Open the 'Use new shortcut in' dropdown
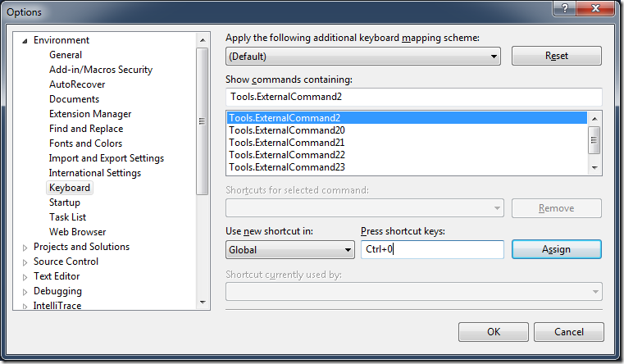Image resolution: width=624 pixels, height=364 pixels. pos(289,250)
